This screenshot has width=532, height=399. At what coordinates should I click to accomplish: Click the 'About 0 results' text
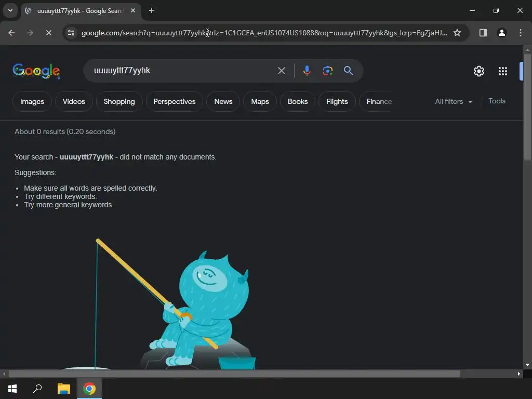tap(65, 131)
